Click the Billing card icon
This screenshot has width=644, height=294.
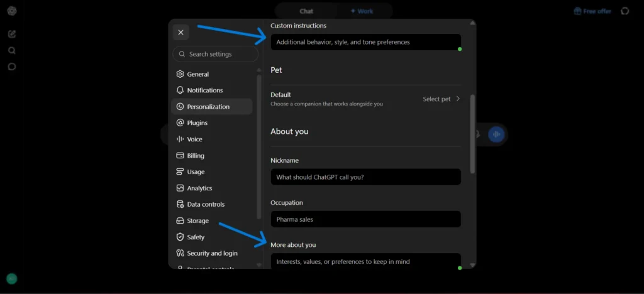point(180,156)
